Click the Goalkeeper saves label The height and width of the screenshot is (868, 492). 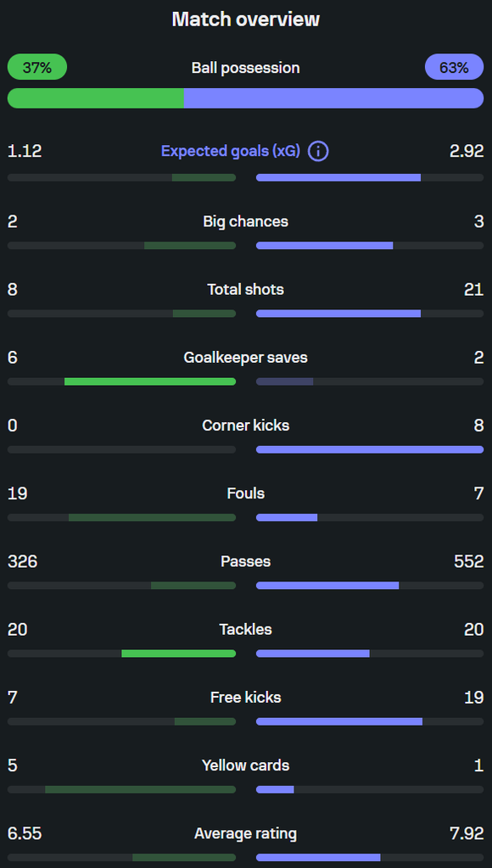pyautogui.click(x=246, y=357)
